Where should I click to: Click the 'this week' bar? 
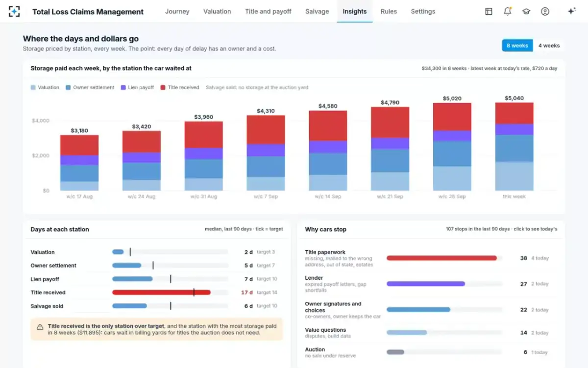tap(514, 147)
